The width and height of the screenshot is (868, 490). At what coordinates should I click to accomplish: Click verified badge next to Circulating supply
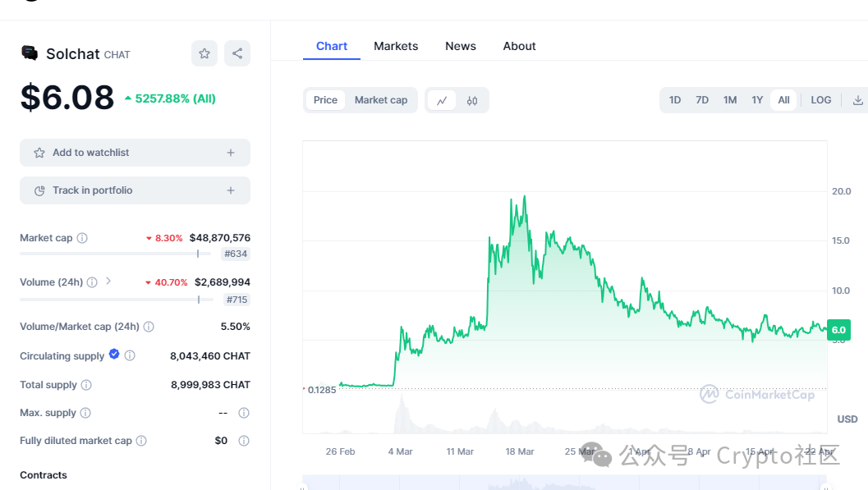[x=114, y=355]
